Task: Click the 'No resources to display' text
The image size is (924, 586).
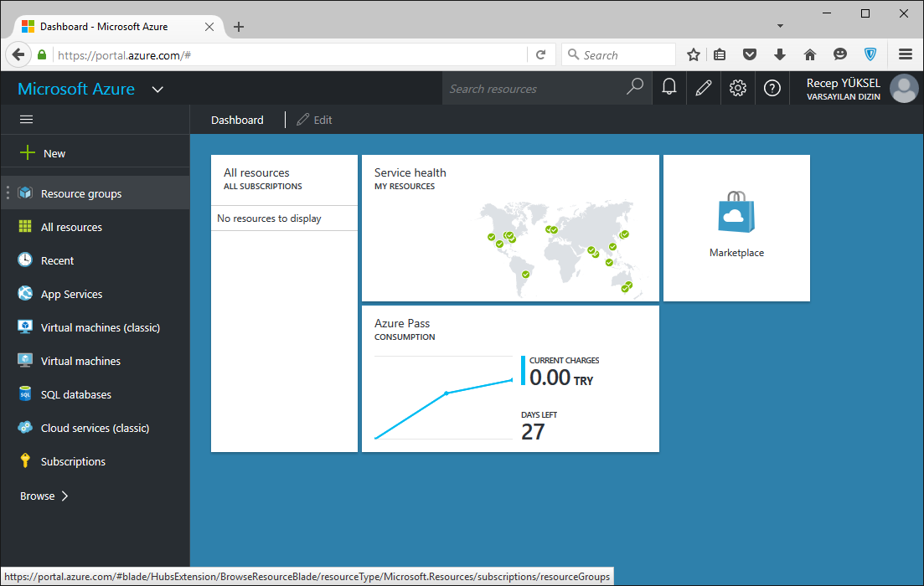Action: click(x=269, y=218)
